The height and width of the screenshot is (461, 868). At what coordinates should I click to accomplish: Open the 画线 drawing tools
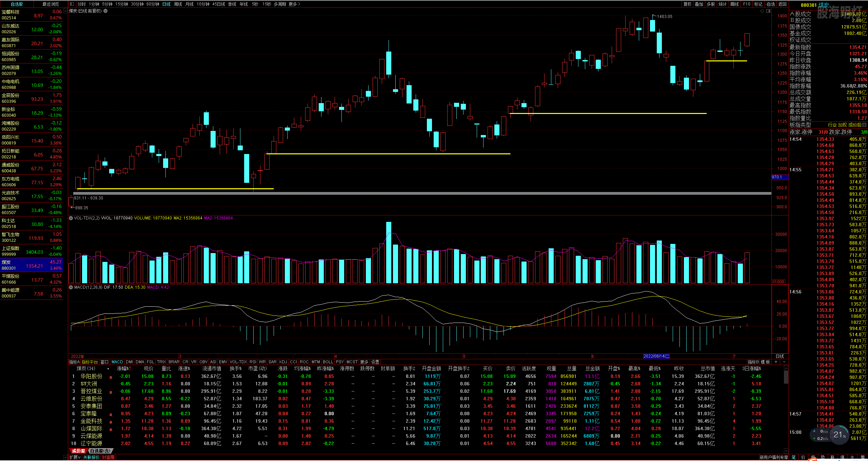point(734,4)
